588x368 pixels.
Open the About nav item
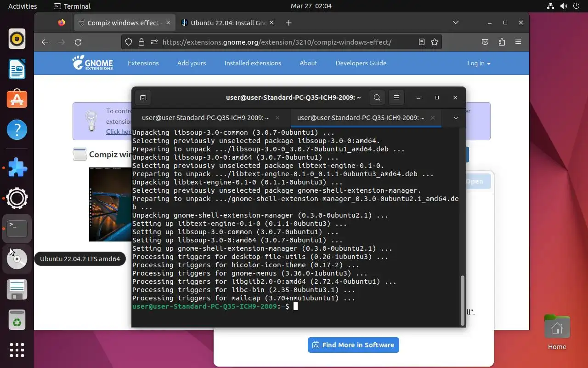point(308,63)
